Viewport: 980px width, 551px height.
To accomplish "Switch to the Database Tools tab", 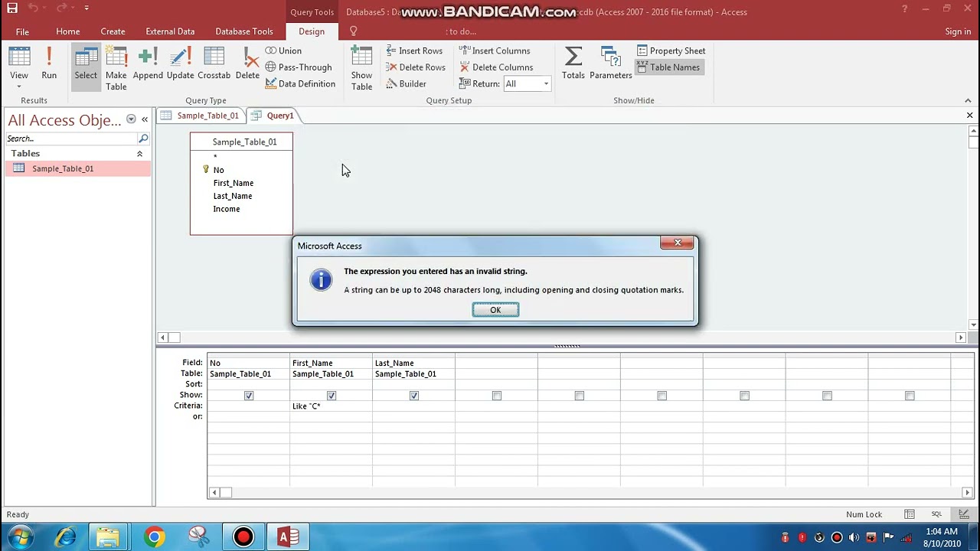I will coord(244,31).
